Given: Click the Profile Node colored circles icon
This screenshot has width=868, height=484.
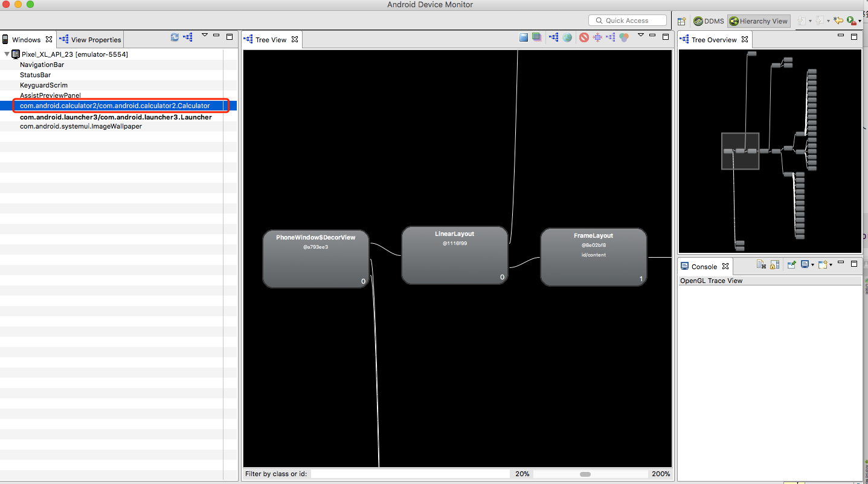Looking at the screenshot, I should click(x=624, y=37).
